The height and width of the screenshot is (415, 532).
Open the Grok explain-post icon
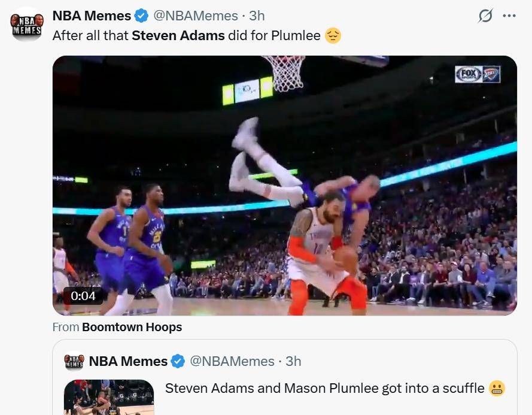(x=485, y=16)
